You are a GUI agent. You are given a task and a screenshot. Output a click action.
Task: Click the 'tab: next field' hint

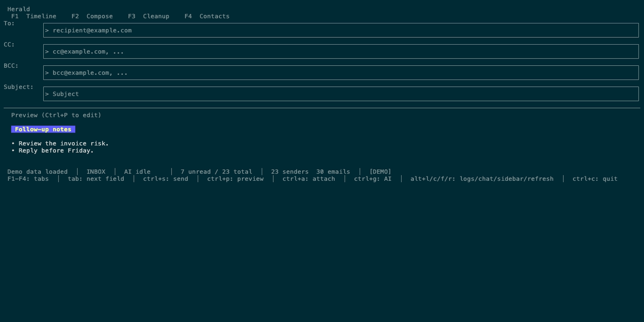pos(96,179)
